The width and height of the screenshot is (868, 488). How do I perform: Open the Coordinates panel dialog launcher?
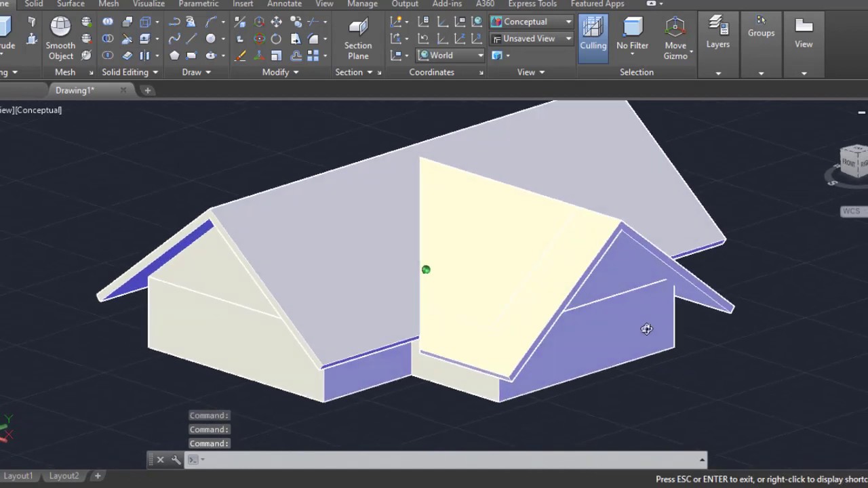click(x=481, y=73)
